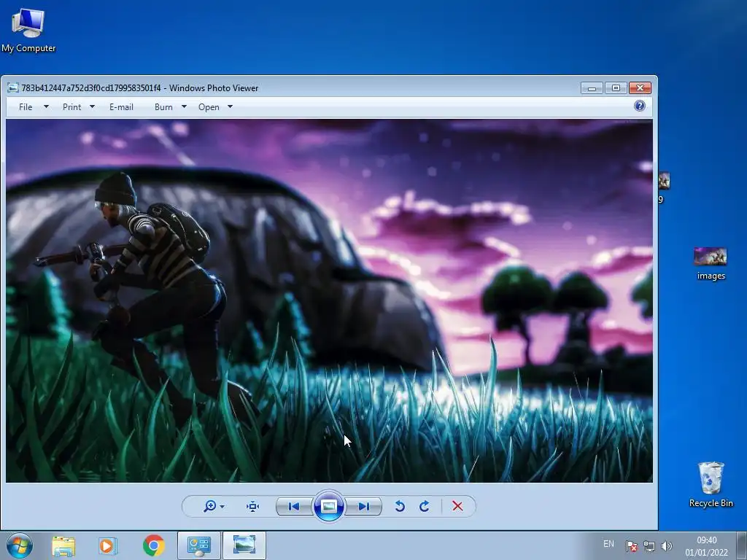
Task: Delete the photo with red X
Action: (457, 506)
